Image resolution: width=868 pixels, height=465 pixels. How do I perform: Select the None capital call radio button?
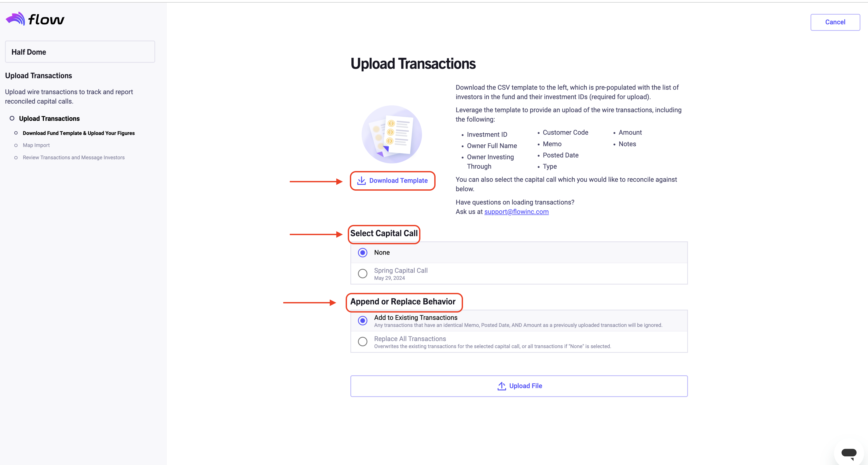363,253
